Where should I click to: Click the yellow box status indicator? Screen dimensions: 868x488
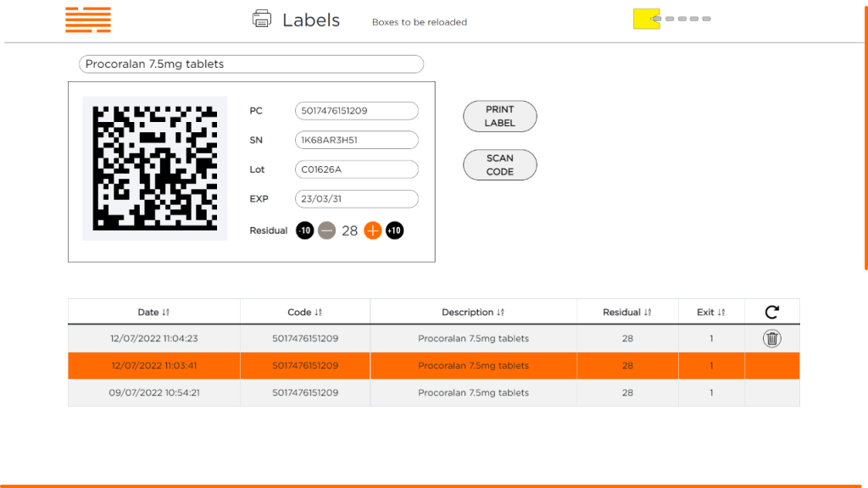[x=647, y=19]
